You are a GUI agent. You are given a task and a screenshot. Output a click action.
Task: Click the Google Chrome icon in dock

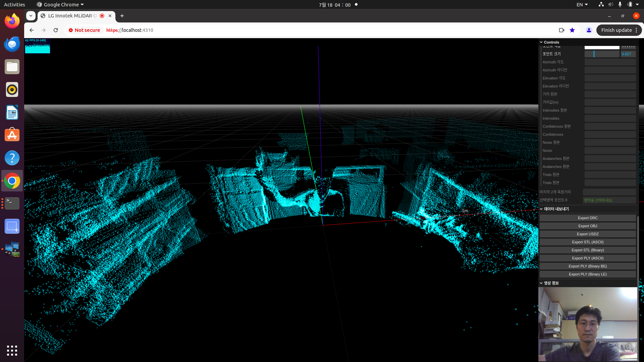pos(12,180)
